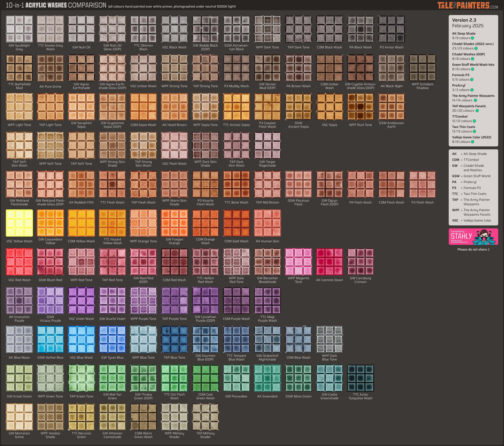Click the "February 2025" date text
Image resolution: width=504 pixels, height=446 pixels.
click(x=468, y=26)
